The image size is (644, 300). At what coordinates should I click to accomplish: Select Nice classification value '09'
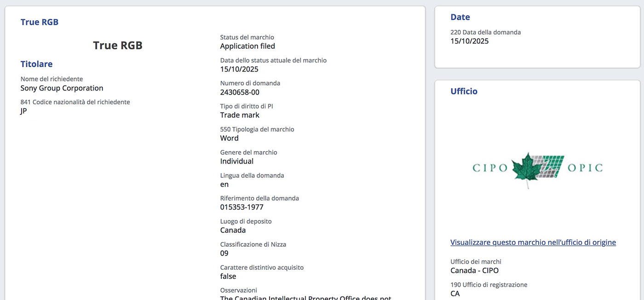click(224, 253)
